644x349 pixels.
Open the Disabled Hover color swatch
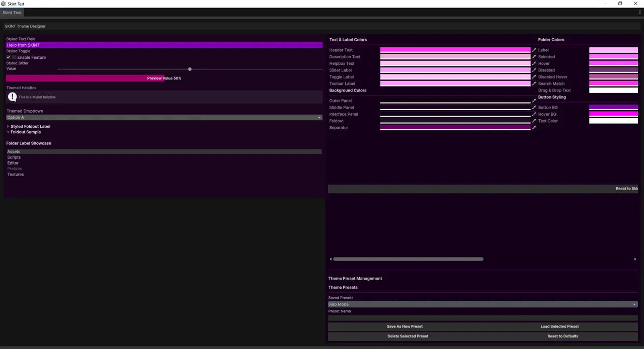[x=613, y=77]
